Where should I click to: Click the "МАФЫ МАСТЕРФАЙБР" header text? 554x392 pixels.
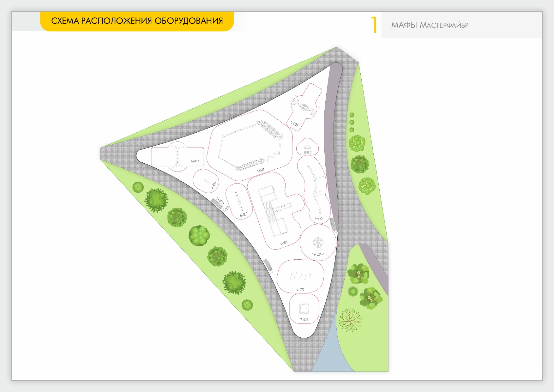point(430,25)
